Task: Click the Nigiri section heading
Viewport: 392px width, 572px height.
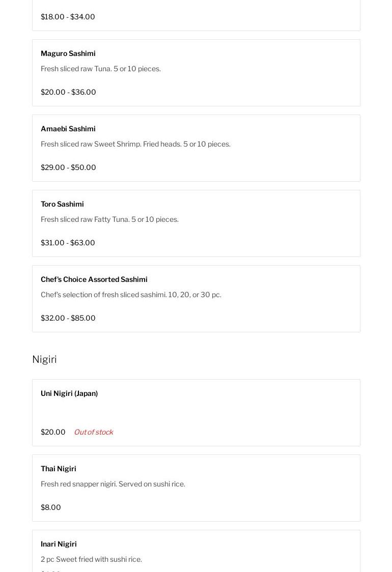Action: (x=44, y=359)
